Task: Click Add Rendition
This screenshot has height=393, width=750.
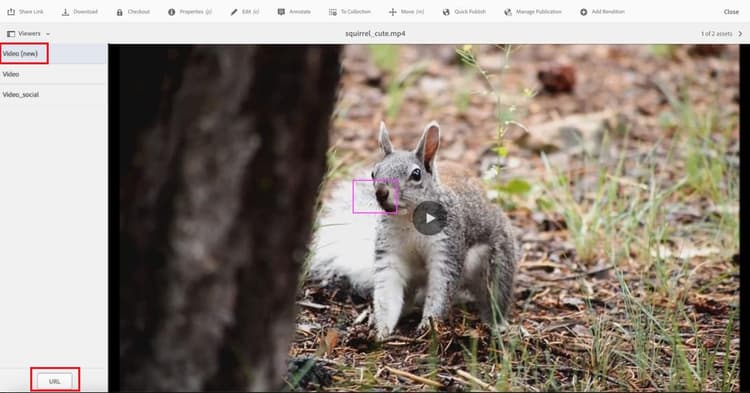Action: pyautogui.click(x=602, y=11)
